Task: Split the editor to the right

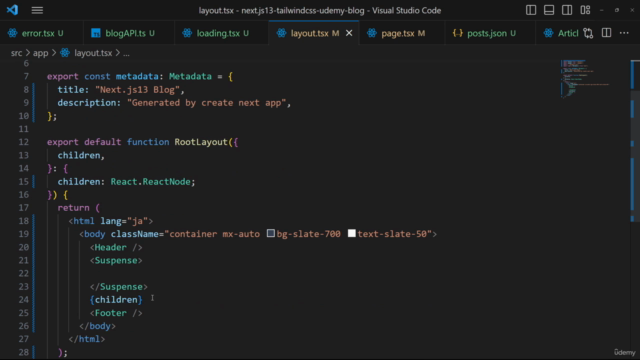Action: [607, 33]
